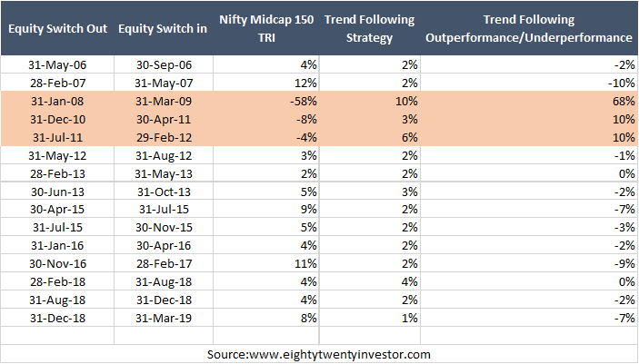Select the 68% outperformance cell
The image size is (639, 364).
[623, 101]
